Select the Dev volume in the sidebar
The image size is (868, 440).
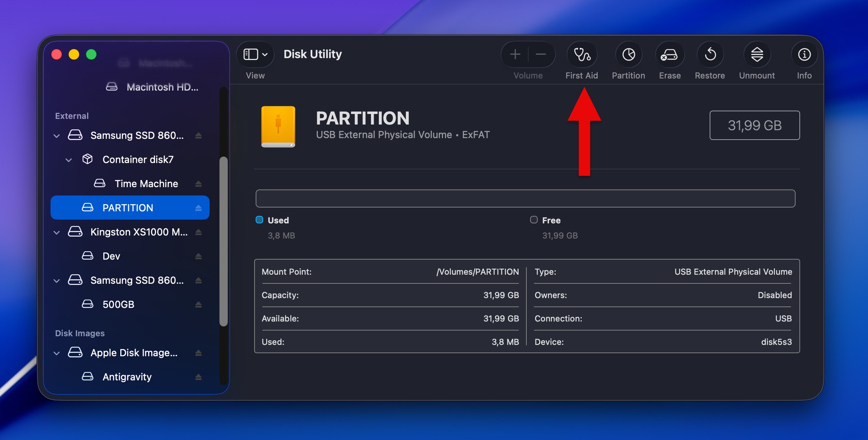coord(111,256)
